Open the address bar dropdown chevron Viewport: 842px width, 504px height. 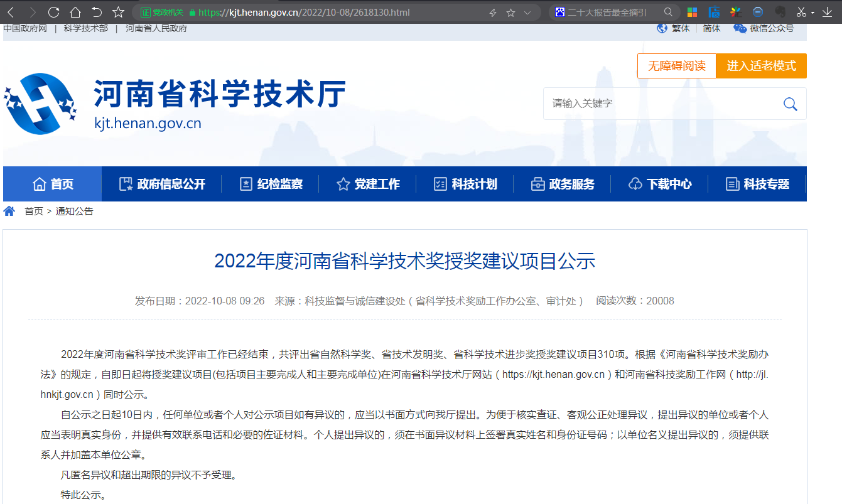[x=528, y=11]
